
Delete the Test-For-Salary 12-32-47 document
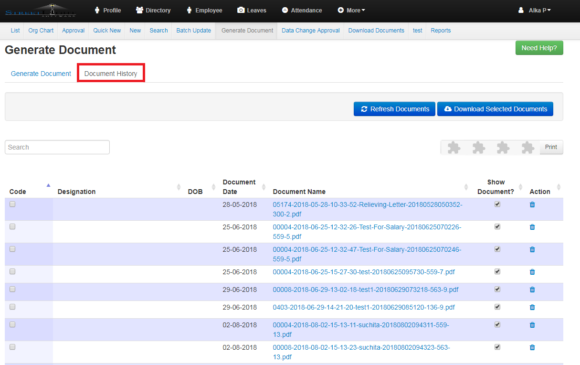click(532, 250)
